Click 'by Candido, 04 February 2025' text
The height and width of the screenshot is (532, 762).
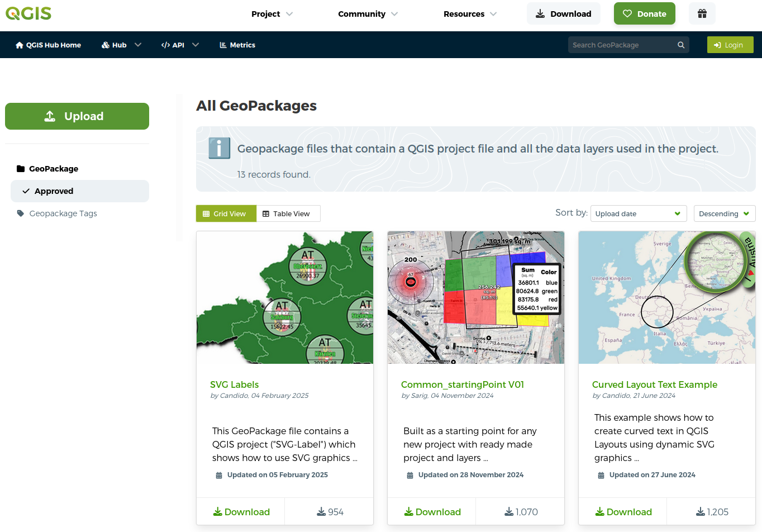(x=259, y=396)
